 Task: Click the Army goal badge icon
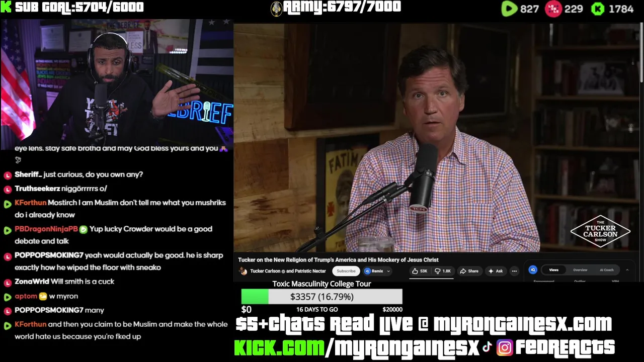pos(276,8)
